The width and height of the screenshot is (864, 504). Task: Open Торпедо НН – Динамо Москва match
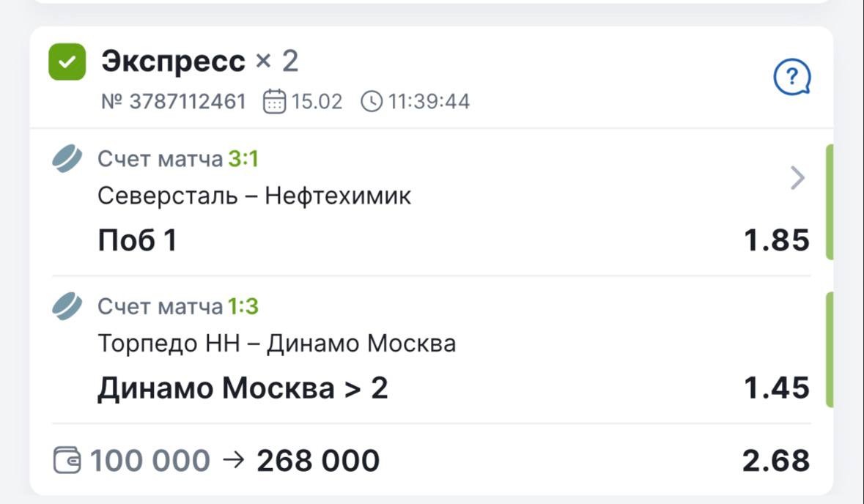(x=276, y=344)
